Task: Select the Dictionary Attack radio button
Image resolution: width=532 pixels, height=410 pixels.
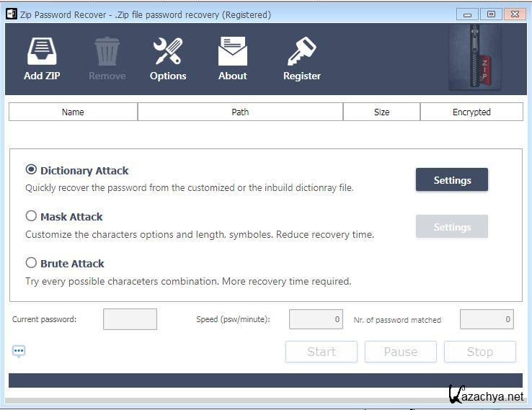Action: [31, 170]
